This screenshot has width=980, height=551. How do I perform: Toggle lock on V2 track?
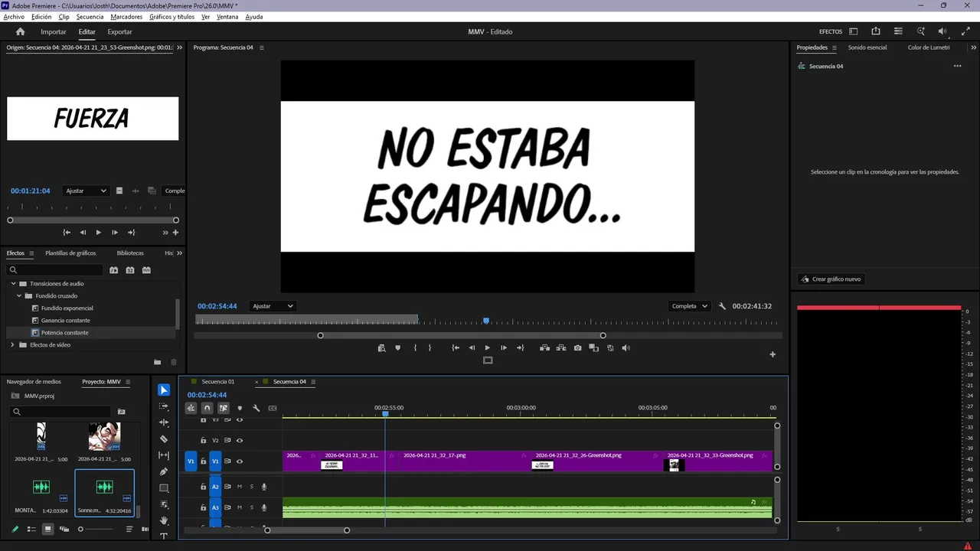(x=203, y=440)
